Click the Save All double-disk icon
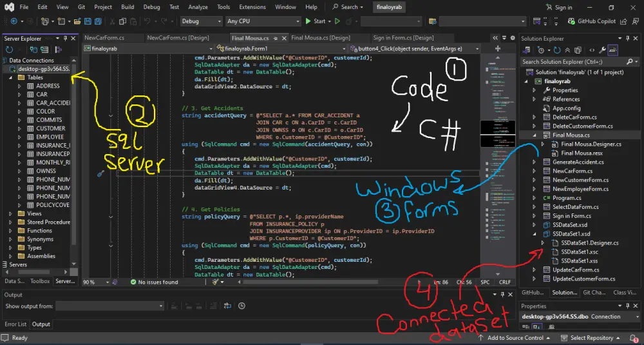The height and width of the screenshot is (345, 644). [x=98, y=21]
